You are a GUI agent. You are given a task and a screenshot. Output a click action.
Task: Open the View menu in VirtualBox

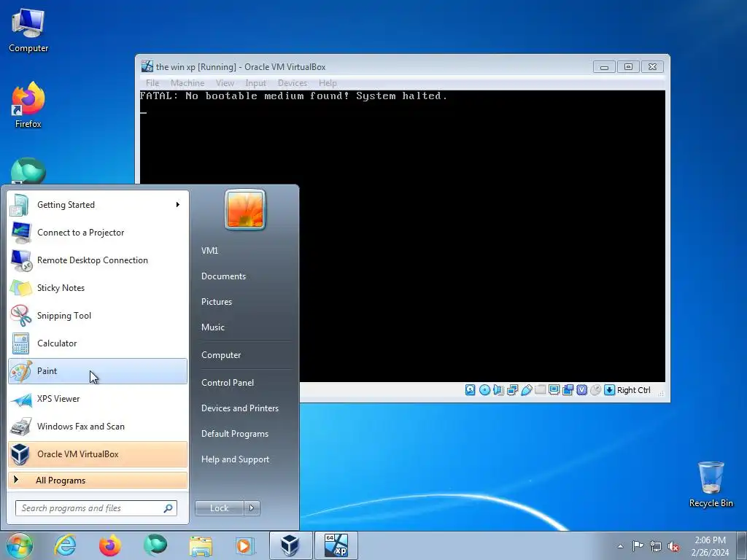pos(225,83)
